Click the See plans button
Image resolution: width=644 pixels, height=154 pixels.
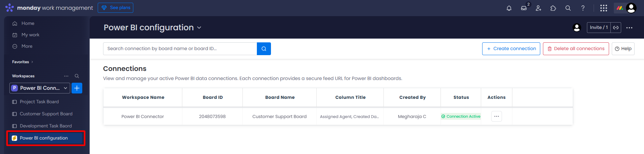[116, 8]
